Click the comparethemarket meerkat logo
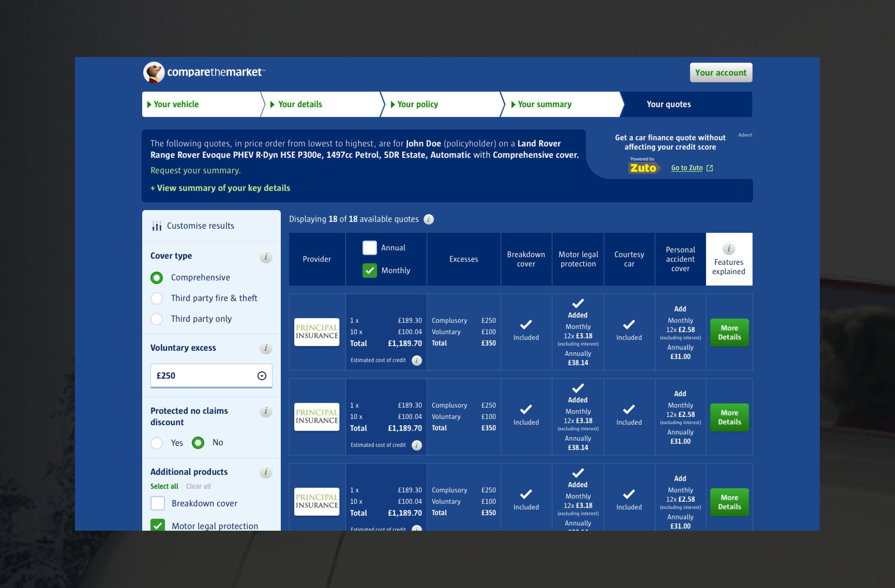895x588 pixels. tap(154, 72)
